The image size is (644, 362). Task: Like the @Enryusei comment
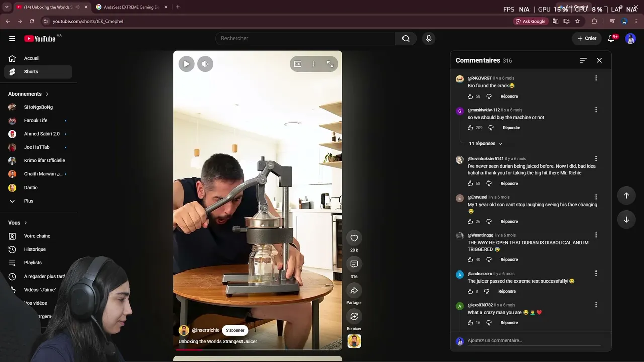tap(470, 222)
